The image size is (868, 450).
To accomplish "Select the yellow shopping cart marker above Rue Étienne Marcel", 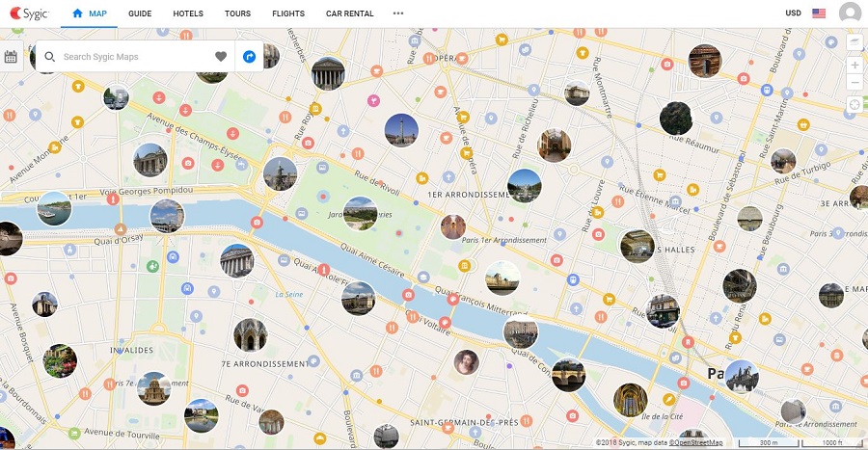I will pyautogui.click(x=659, y=175).
